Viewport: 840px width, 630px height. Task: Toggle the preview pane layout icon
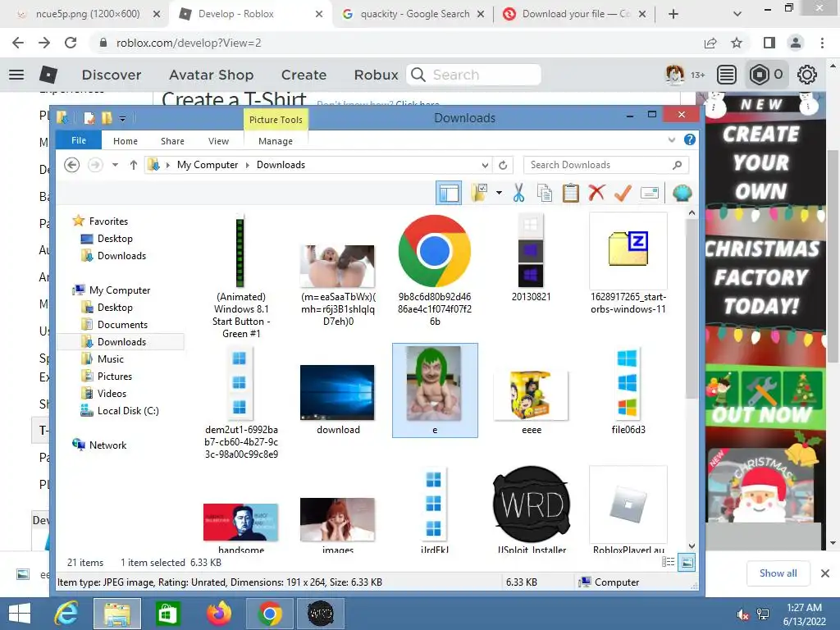(x=449, y=193)
